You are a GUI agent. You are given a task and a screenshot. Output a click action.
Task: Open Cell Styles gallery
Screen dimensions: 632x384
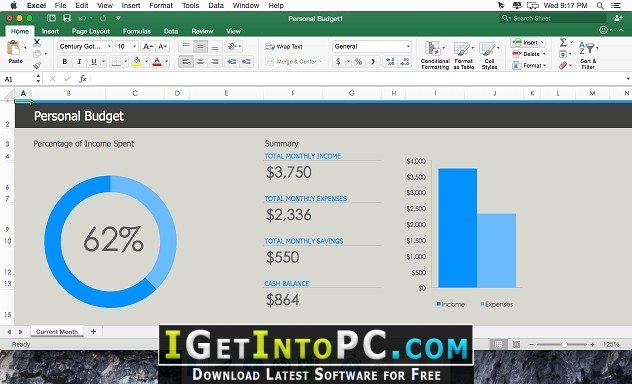pos(489,55)
